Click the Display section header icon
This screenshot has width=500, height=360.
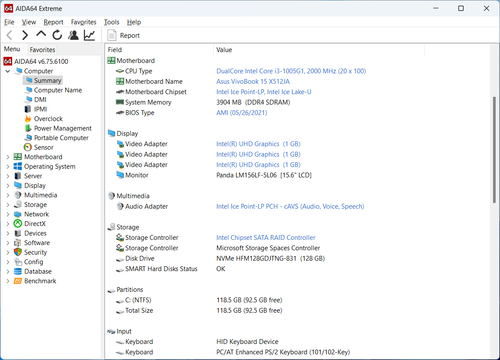[x=111, y=133]
